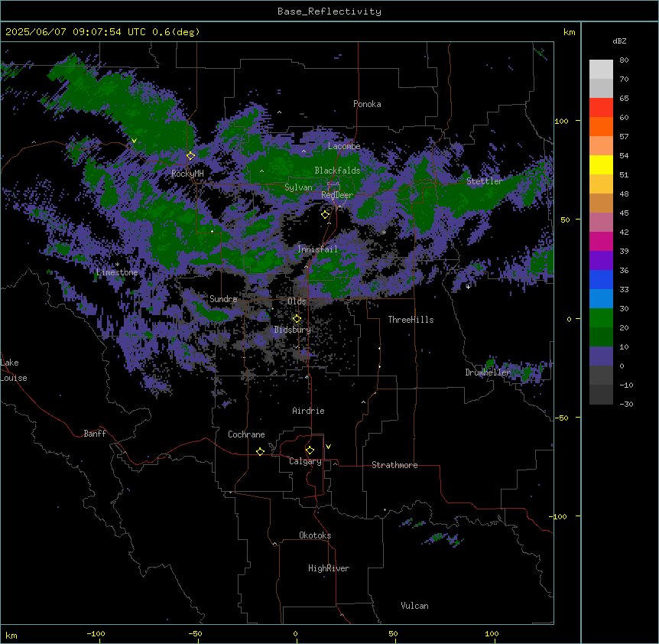The image size is (659, 644).
Task: Click the asterisk marker above Limestone label
Action: click(x=117, y=265)
